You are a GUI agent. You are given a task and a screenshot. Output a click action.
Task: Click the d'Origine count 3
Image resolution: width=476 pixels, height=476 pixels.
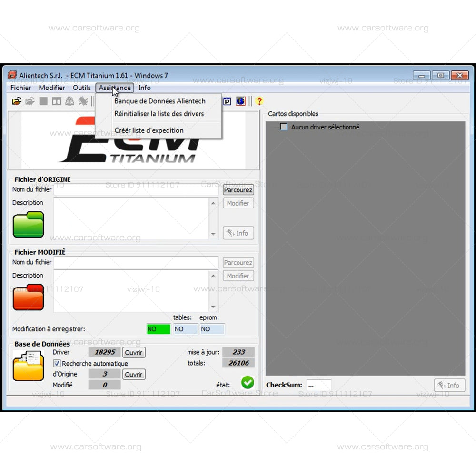click(104, 374)
